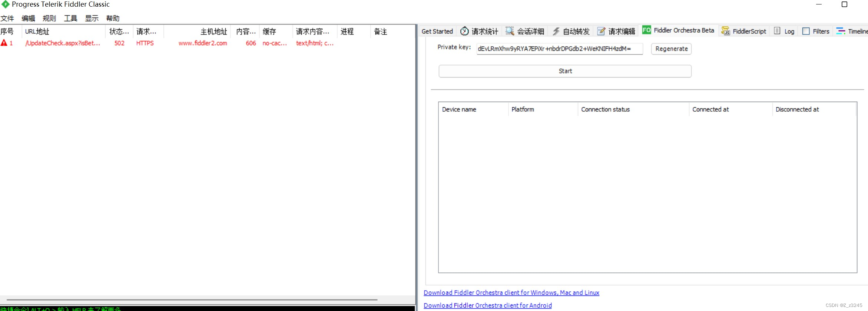
Task: Click the no-cac… caching cell
Action: coord(275,43)
